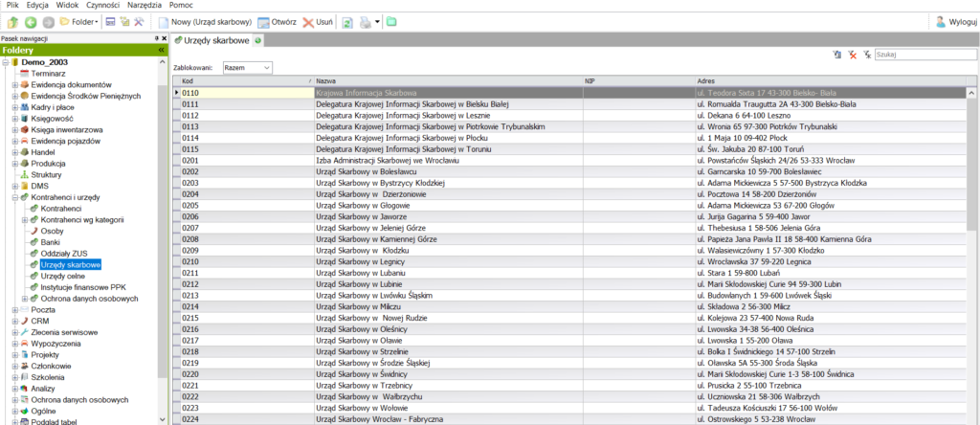Open the Zablokowani combo box
980x425 pixels.
[247, 67]
